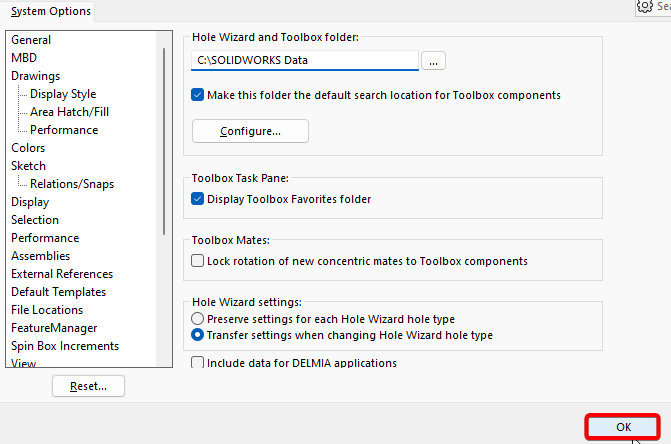Select Performance under Drawings
This screenshot has height=444, width=671.
click(x=64, y=130)
